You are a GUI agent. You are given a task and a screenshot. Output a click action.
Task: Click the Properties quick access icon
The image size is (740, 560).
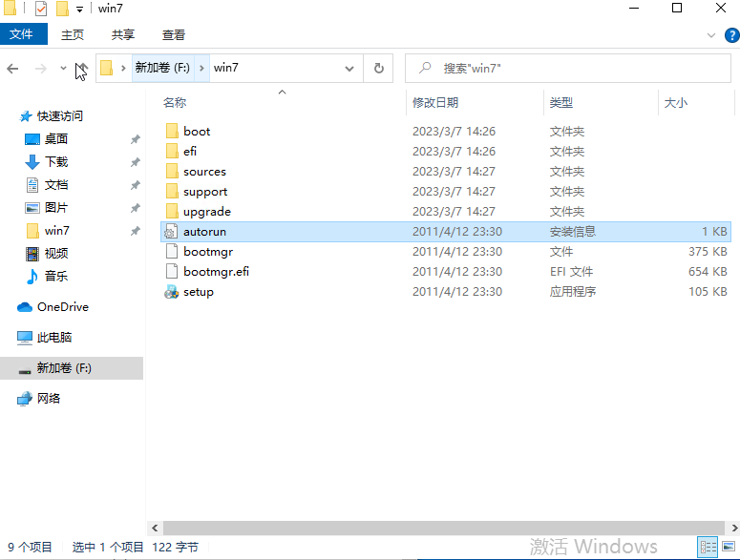pos(41,9)
